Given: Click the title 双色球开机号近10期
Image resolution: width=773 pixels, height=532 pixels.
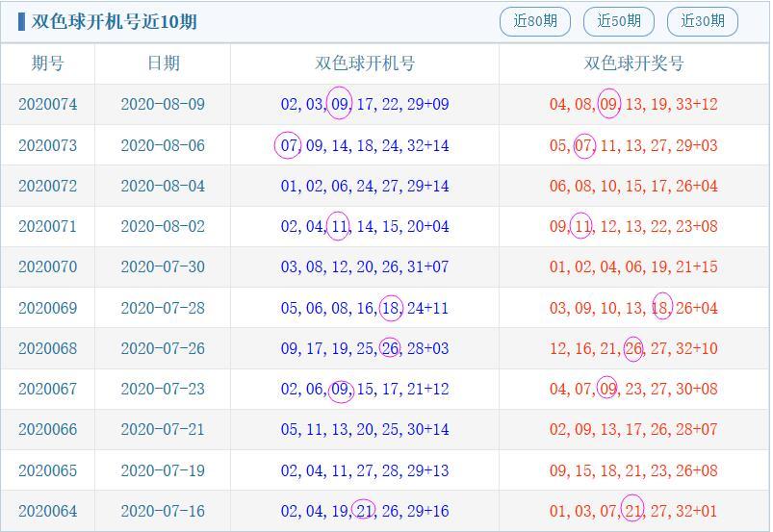Looking at the screenshot, I should coord(114,22).
